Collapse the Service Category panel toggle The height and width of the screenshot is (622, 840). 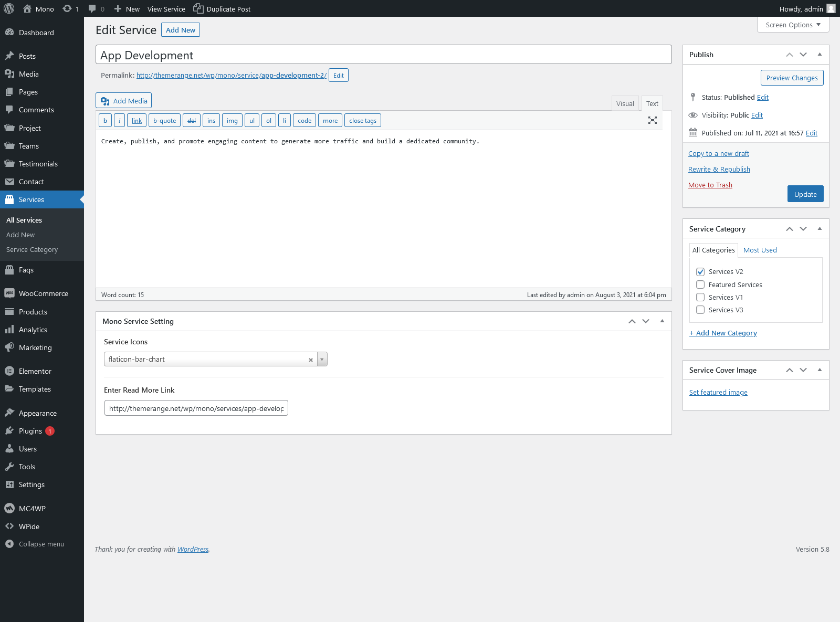[x=820, y=229]
